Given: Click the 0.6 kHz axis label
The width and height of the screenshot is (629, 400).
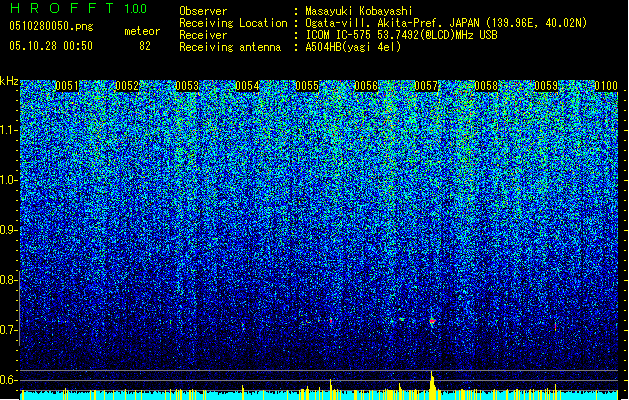Looking at the screenshot, I should click(8, 380).
